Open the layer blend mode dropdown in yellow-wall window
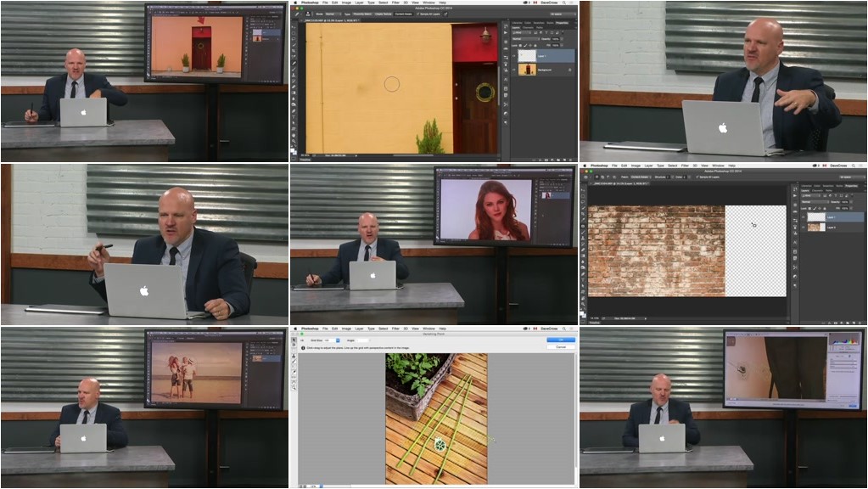Viewport: 868px width, 489px height. point(526,39)
